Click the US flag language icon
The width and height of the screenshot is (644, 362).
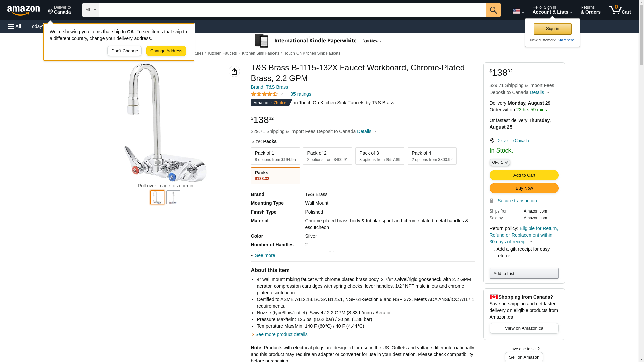coord(516,11)
